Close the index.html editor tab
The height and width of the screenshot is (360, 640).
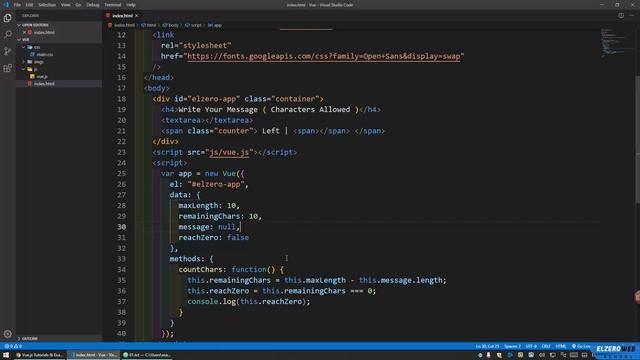point(137,16)
